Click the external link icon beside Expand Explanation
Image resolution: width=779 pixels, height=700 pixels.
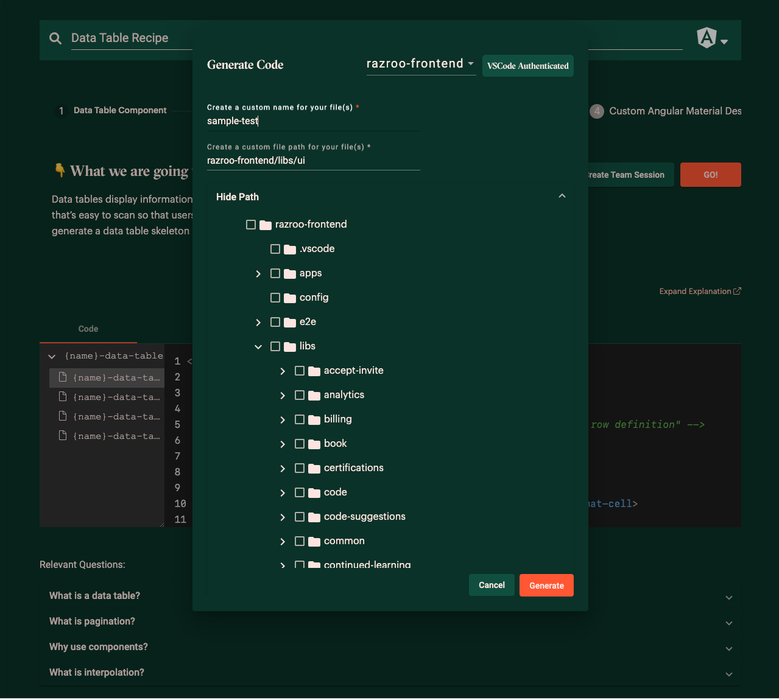(x=737, y=291)
